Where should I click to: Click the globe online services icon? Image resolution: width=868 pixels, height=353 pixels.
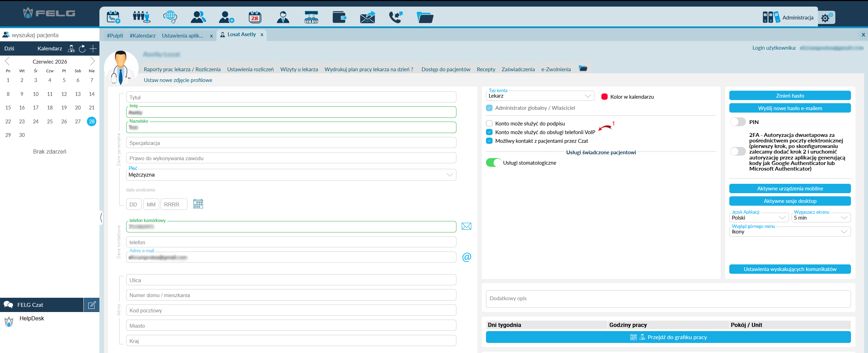pyautogui.click(x=170, y=17)
